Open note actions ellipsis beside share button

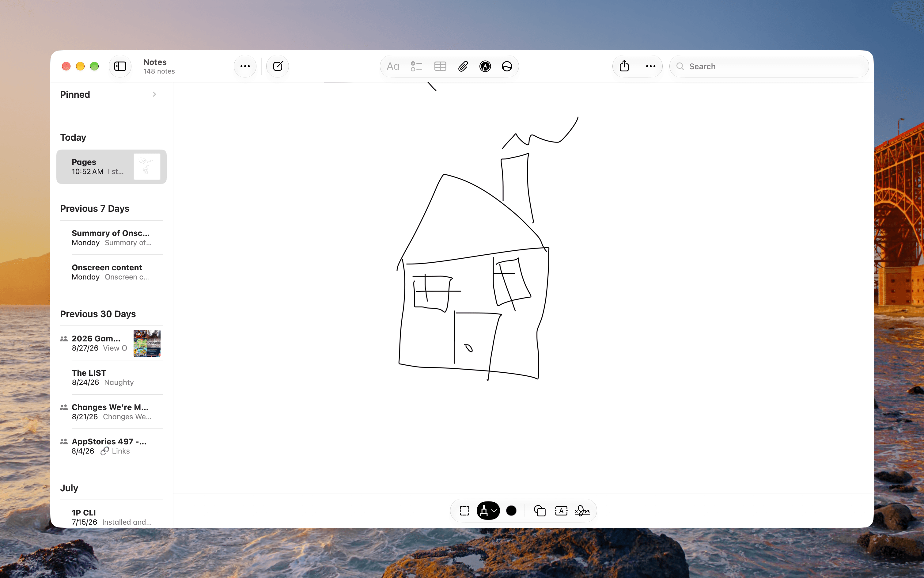tap(650, 66)
